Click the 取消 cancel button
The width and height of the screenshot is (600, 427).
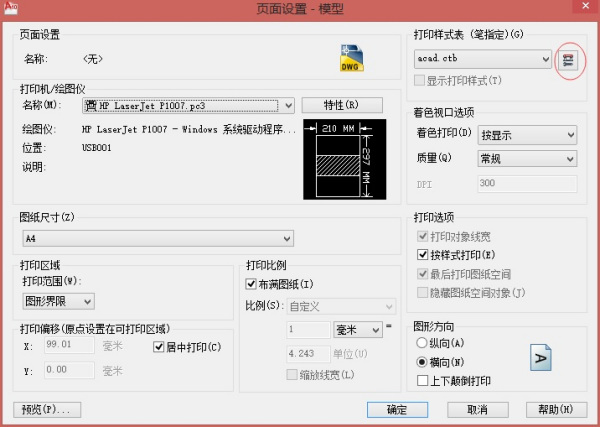[x=478, y=410]
